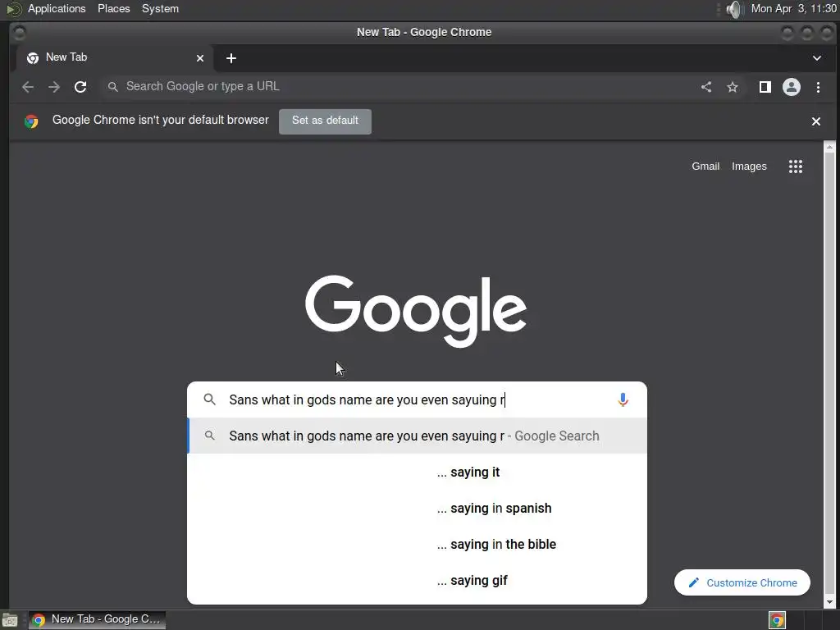The height and width of the screenshot is (630, 840).
Task: Open the Applications menu
Action: pos(57,8)
